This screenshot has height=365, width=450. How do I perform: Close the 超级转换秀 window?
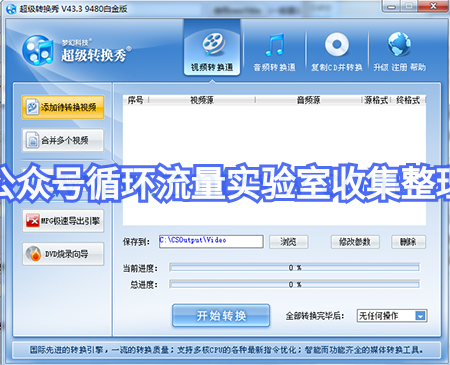(433, 6)
